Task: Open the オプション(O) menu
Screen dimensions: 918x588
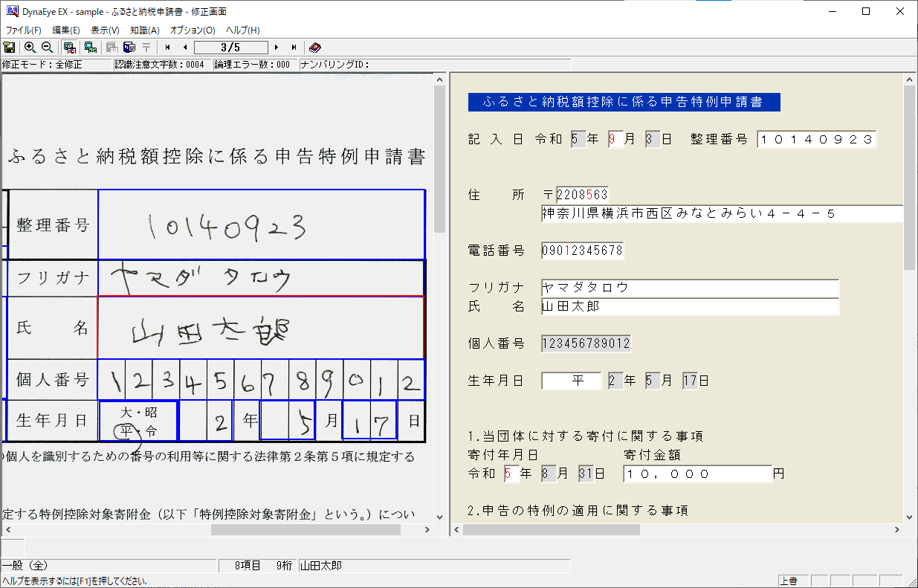Action: [x=193, y=30]
